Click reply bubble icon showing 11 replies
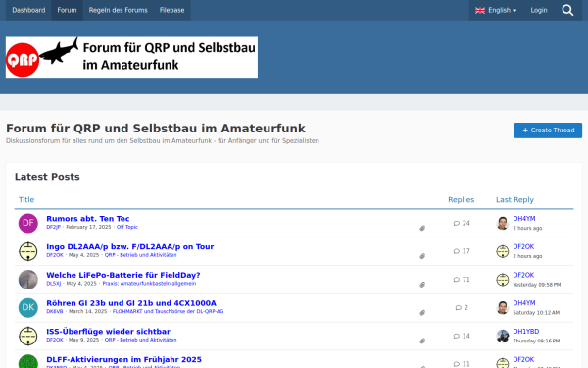This screenshot has height=368, width=588. tap(457, 364)
